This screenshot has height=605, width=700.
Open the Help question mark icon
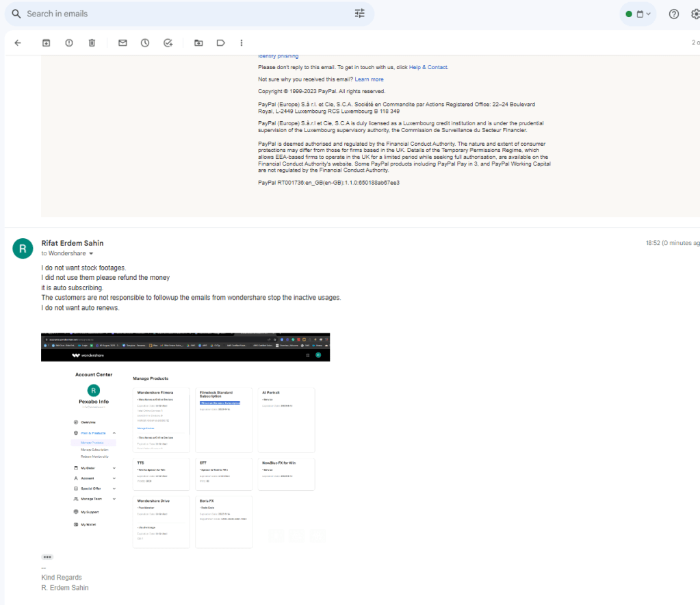674,14
